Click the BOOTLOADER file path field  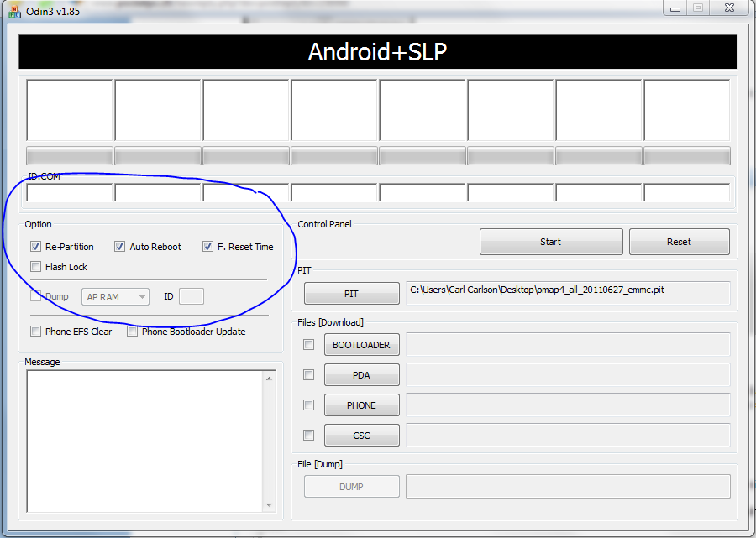[569, 344]
